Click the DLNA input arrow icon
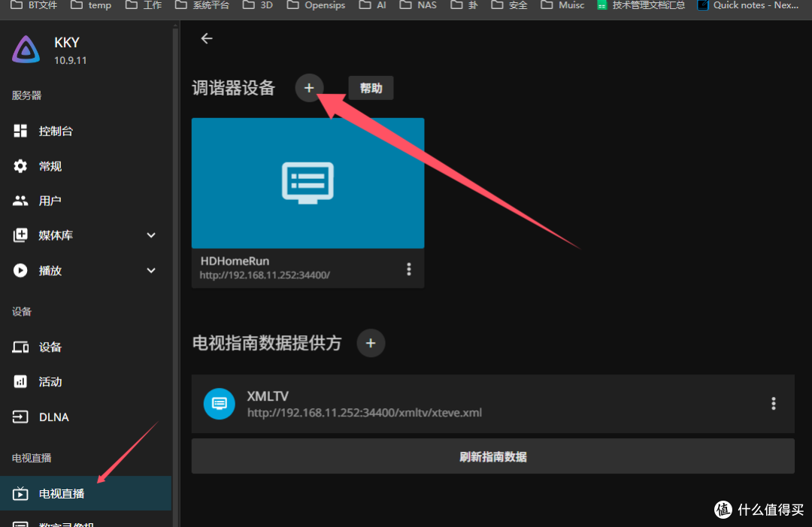The width and height of the screenshot is (812, 527). coord(20,416)
